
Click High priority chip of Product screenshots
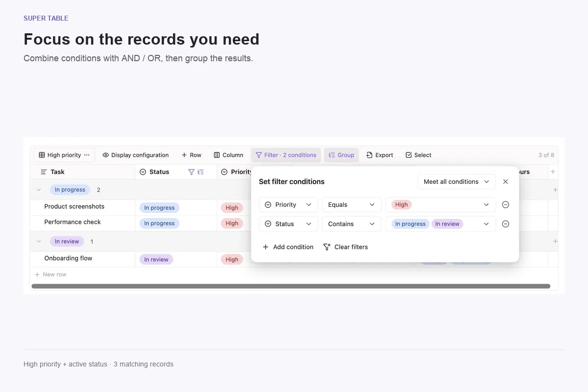click(x=232, y=208)
